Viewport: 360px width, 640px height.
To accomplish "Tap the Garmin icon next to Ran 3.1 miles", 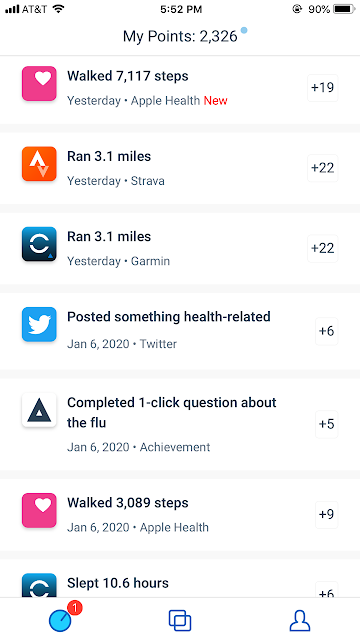I will [39, 244].
